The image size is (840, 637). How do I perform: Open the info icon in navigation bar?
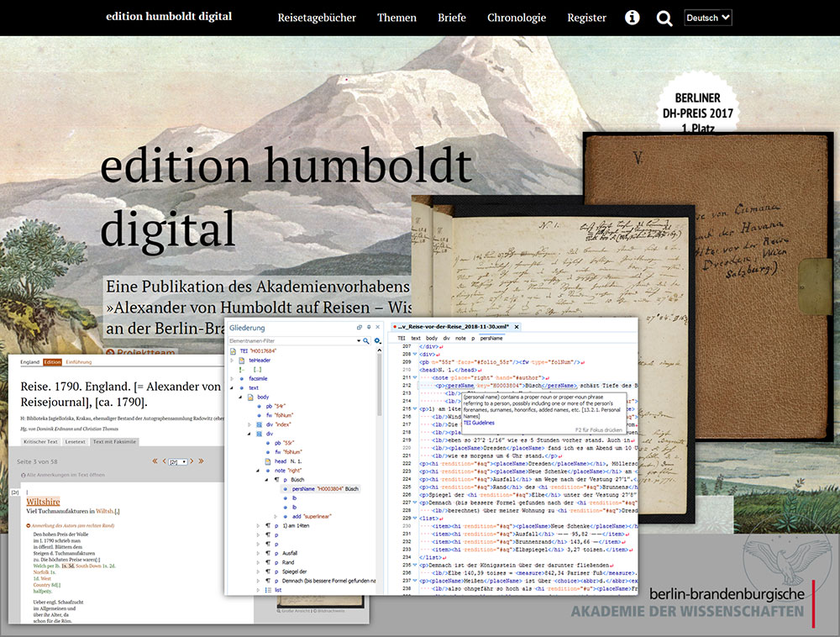click(x=633, y=18)
